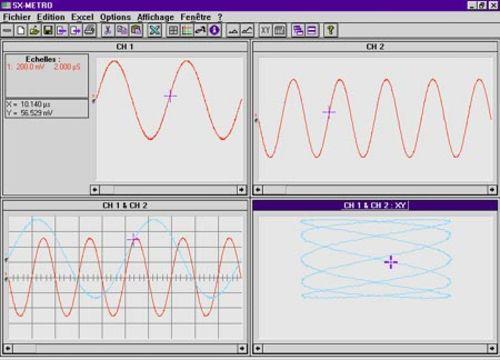Open the Fichier menu
Viewport: 500px width, 360px height.
coord(17,17)
